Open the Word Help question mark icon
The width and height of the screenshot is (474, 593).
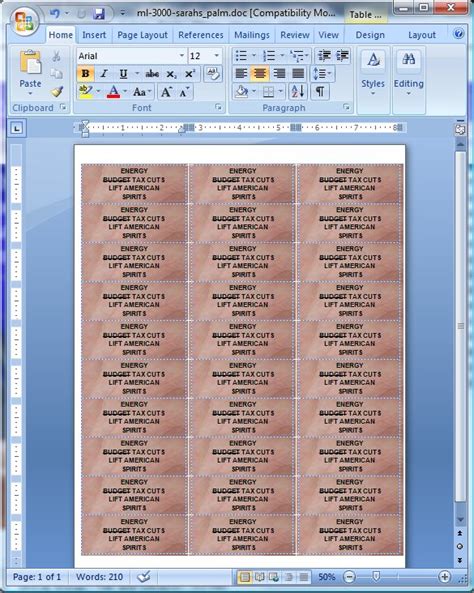tap(458, 34)
